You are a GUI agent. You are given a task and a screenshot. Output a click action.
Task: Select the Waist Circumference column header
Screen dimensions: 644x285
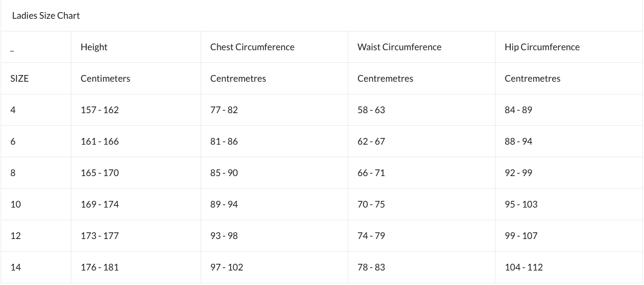[399, 47]
